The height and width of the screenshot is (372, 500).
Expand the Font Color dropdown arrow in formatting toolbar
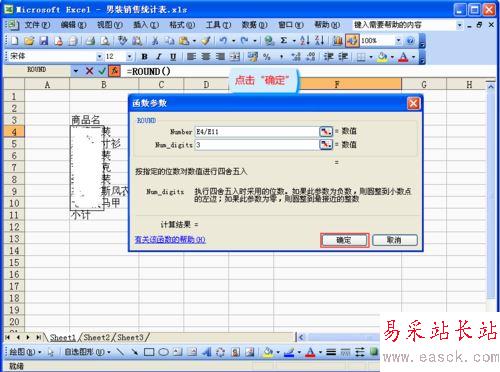pos(413,57)
